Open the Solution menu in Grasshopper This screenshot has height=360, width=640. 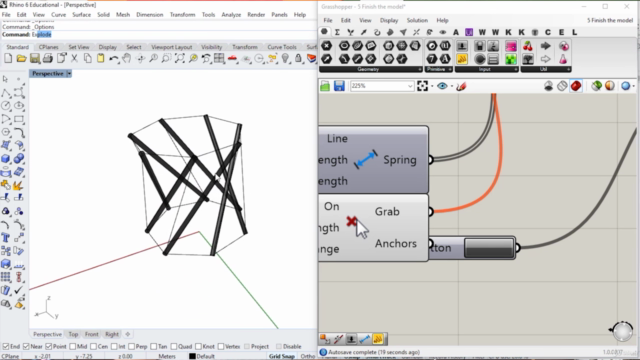click(x=417, y=20)
